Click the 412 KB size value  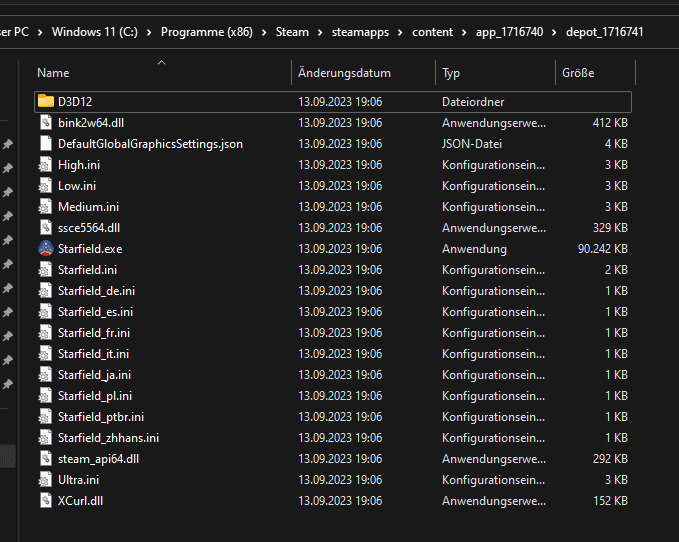tap(610, 123)
